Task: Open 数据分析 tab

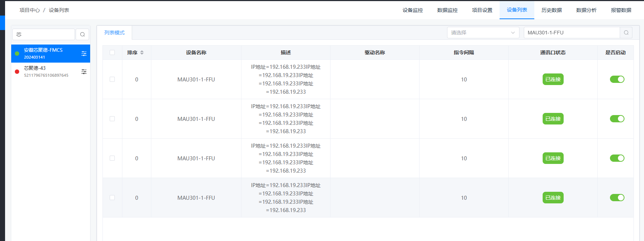Action: [586, 10]
